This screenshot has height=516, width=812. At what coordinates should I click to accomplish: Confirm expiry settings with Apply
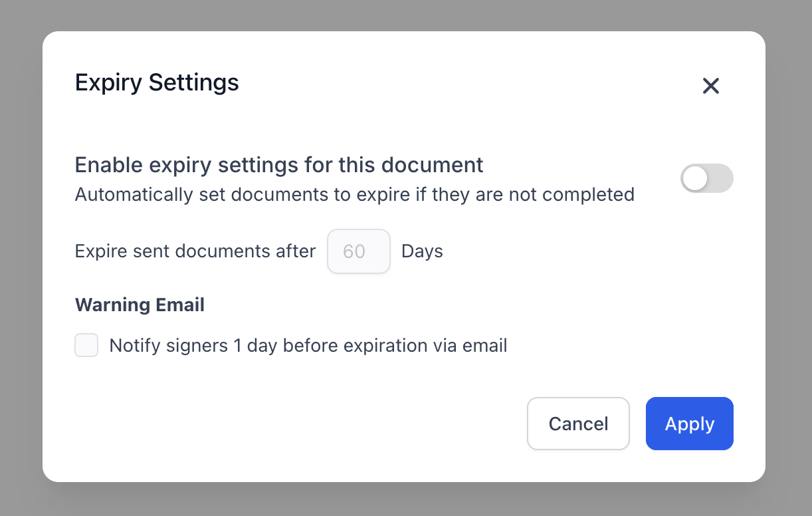(x=689, y=424)
